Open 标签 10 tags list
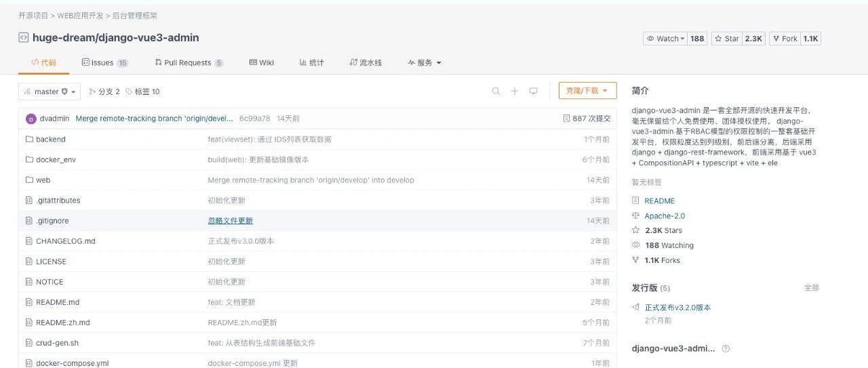This screenshot has height=368, width=868. 142,91
